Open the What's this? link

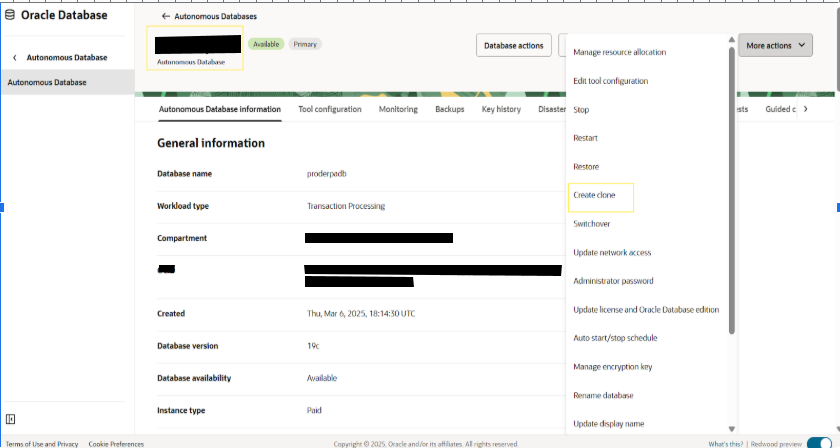click(x=725, y=444)
